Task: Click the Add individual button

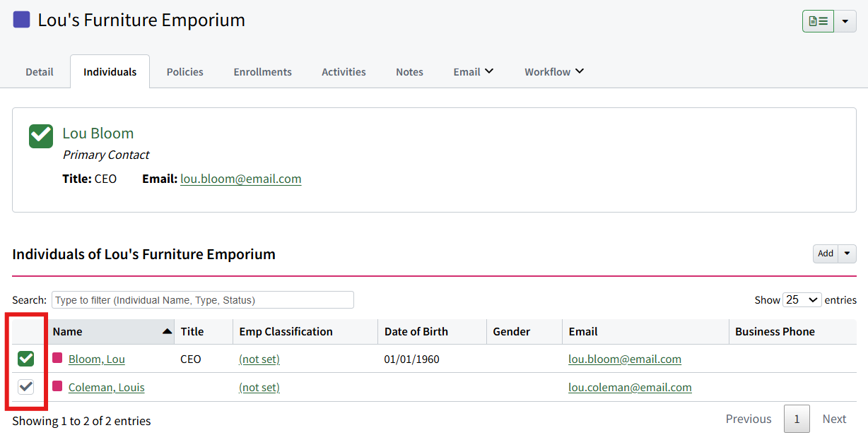Action: (x=826, y=254)
